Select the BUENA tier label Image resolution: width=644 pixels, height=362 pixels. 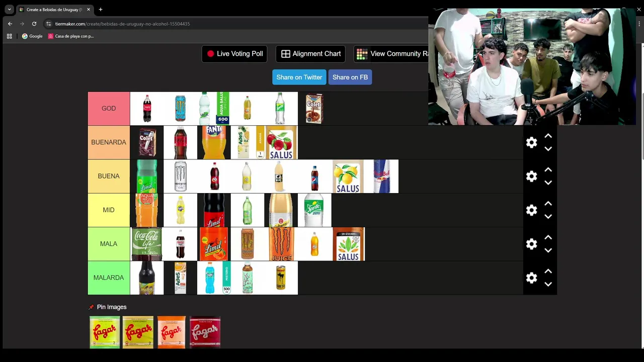[x=109, y=176]
